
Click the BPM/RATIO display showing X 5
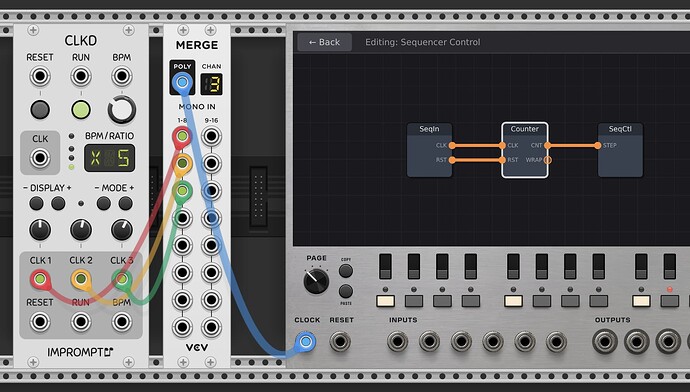click(x=110, y=158)
